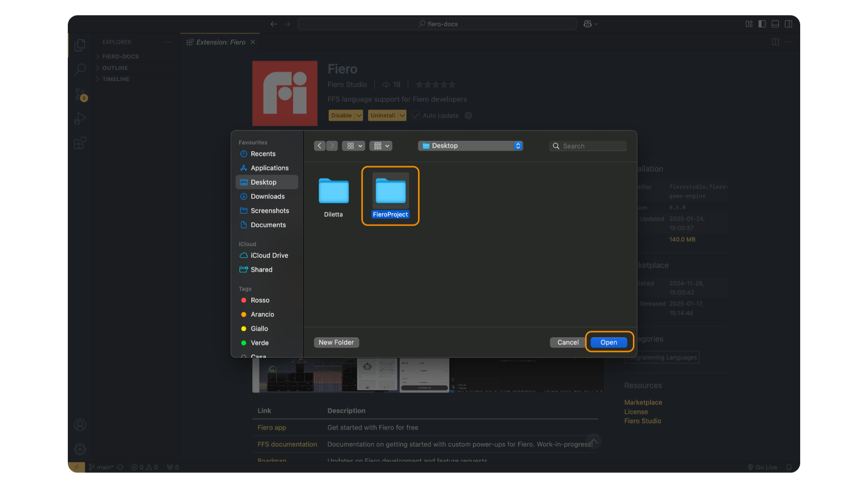Open the Accounts icon in activity bar
The width and height of the screenshot is (868, 488).
click(80, 425)
